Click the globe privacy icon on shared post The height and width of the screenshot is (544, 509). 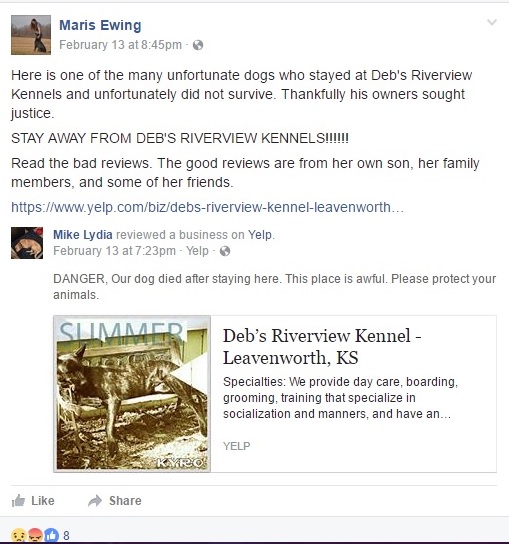point(225,251)
